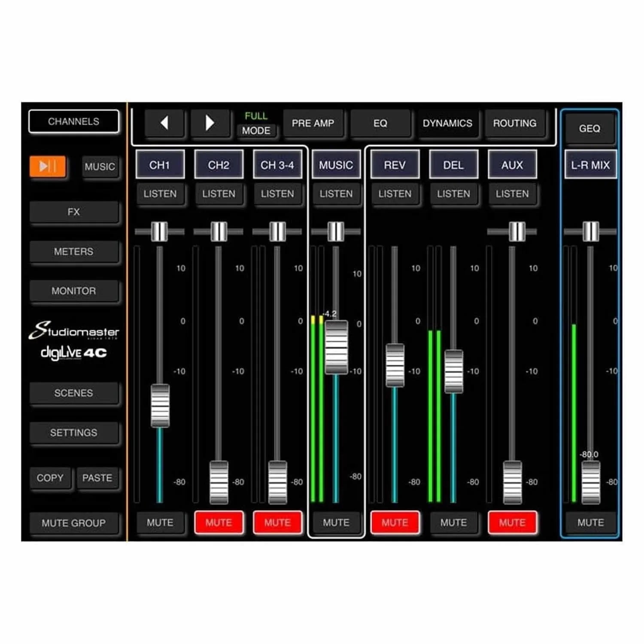The width and height of the screenshot is (644, 644).
Task: Open the METERS view
Action: pyautogui.click(x=74, y=252)
